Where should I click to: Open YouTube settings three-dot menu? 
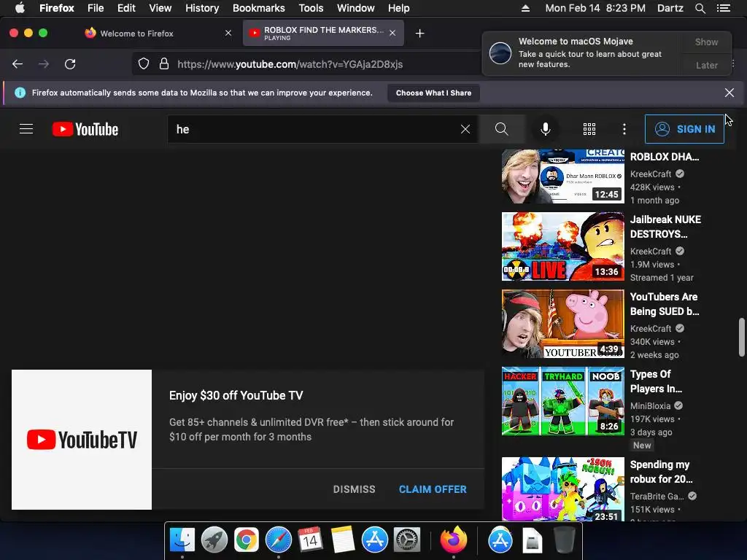(x=624, y=129)
